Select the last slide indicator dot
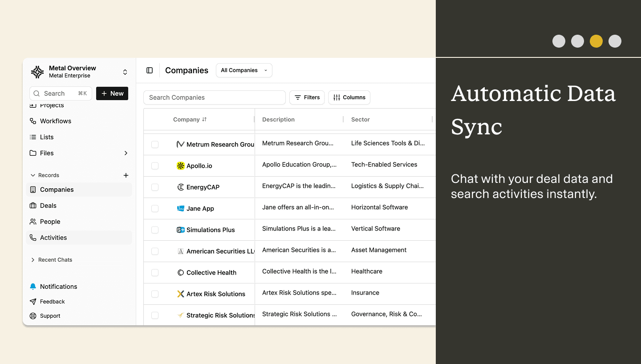641x364 pixels. click(x=615, y=41)
